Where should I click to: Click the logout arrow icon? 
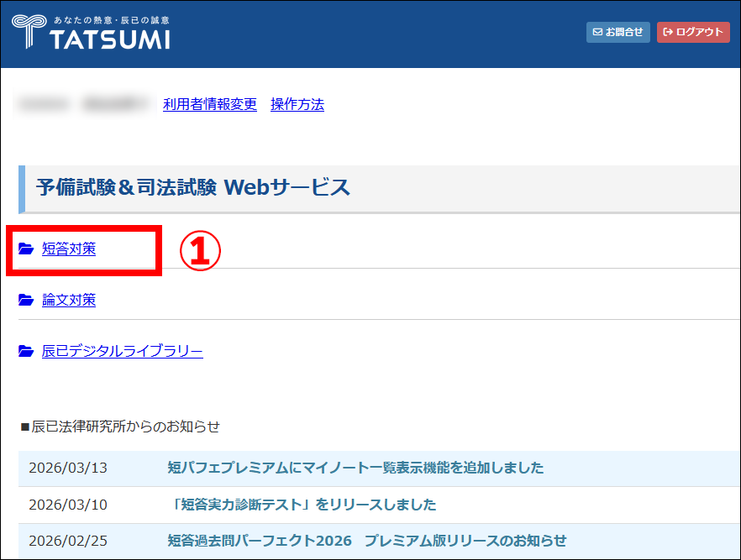tap(668, 32)
